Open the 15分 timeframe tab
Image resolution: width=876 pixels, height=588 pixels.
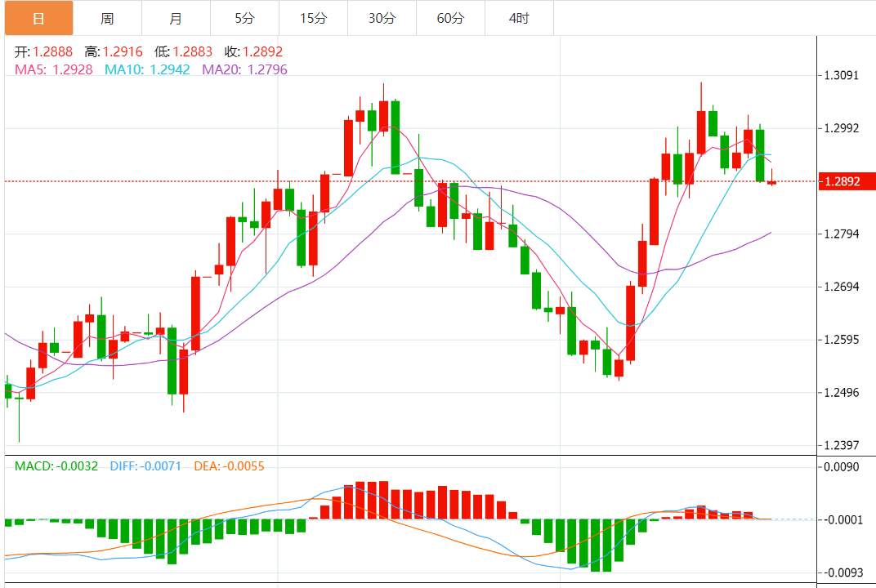coord(314,19)
